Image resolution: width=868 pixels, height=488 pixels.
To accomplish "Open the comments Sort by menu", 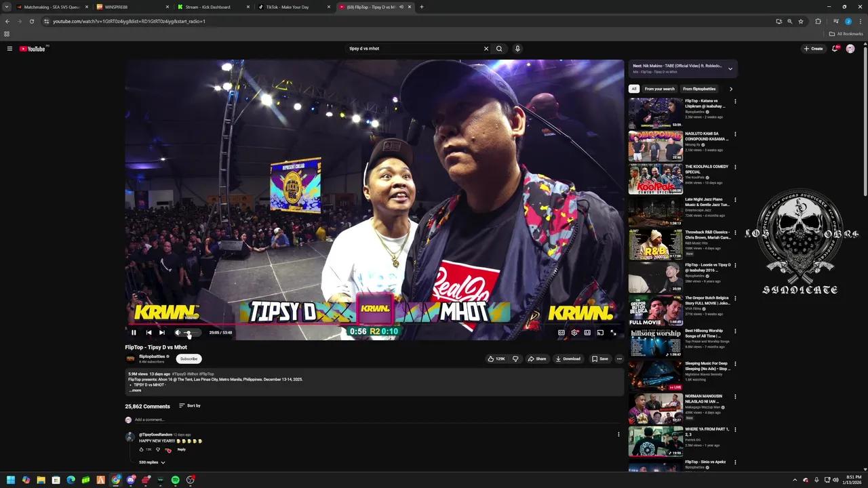I will pyautogui.click(x=190, y=405).
